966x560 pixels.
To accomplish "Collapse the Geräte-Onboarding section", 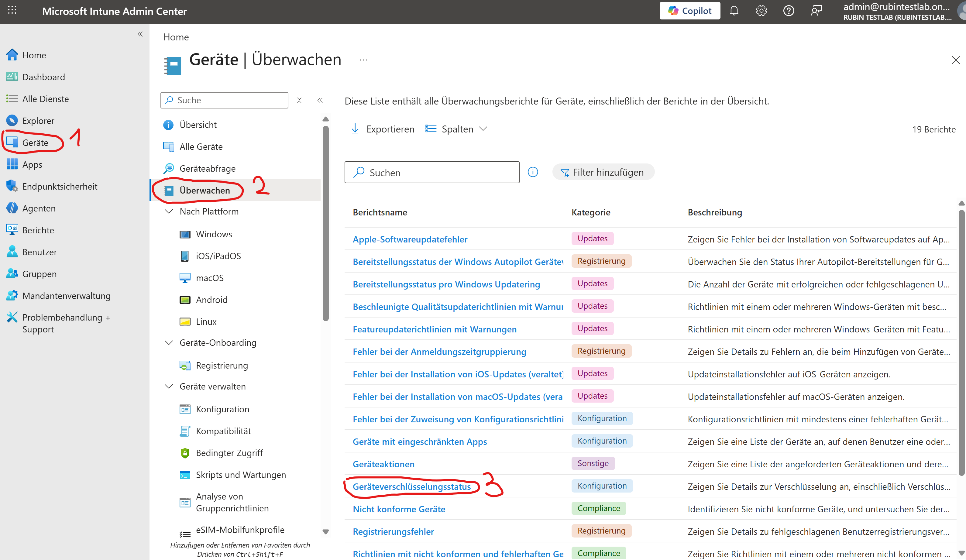I will [169, 343].
